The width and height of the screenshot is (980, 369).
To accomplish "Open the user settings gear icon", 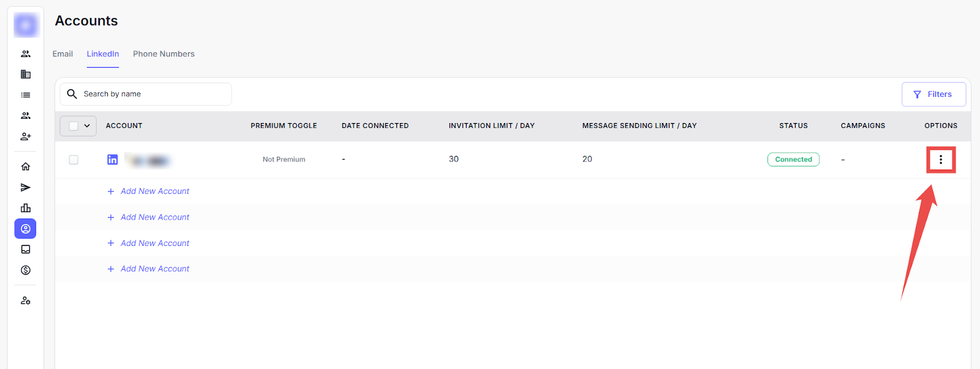I will [26, 301].
